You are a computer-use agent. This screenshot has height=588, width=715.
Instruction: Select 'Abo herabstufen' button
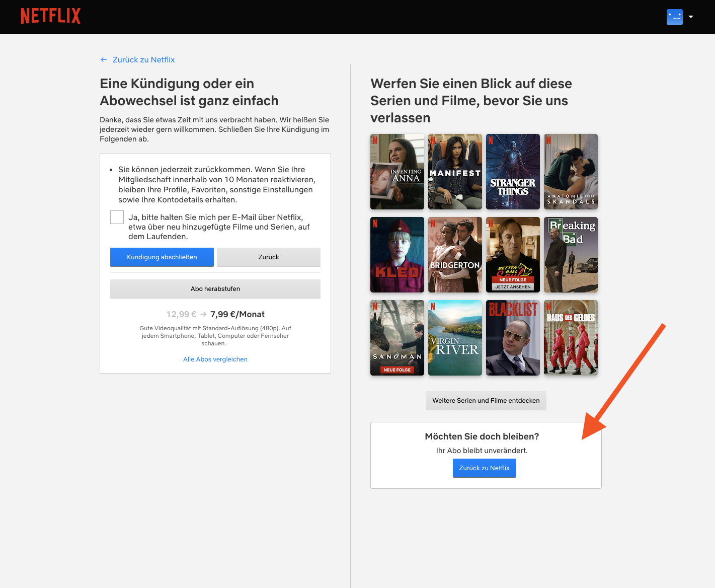point(215,289)
